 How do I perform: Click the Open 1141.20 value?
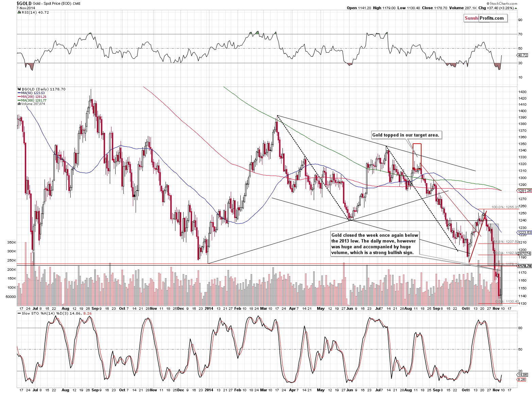pos(359,8)
